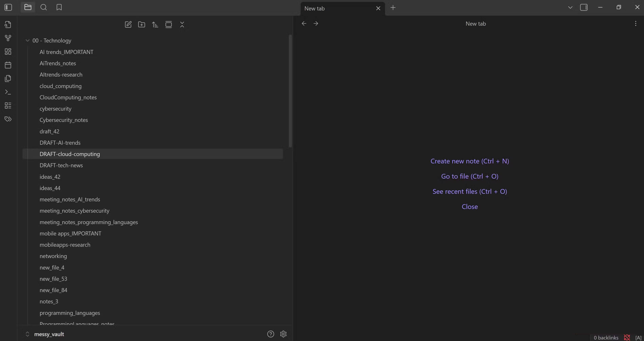Switch to the Bookmarks sidebar tab
644x341 pixels.
(59, 7)
